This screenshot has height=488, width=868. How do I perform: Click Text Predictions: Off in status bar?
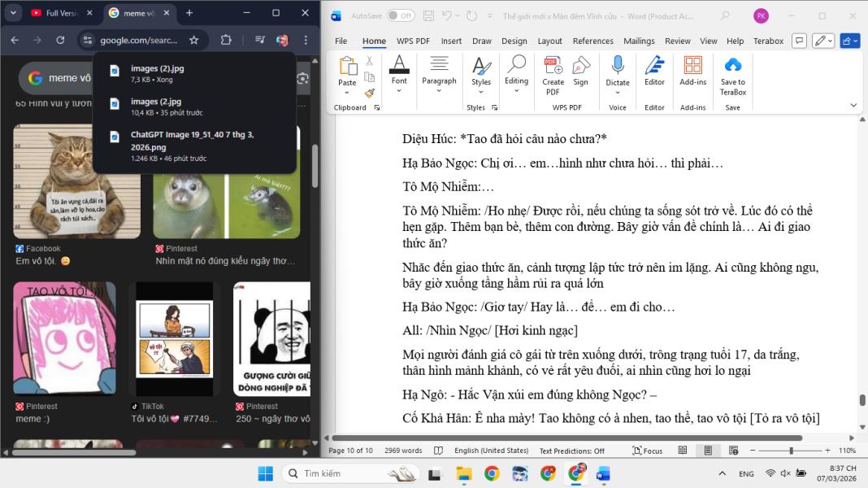tap(572, 451)
